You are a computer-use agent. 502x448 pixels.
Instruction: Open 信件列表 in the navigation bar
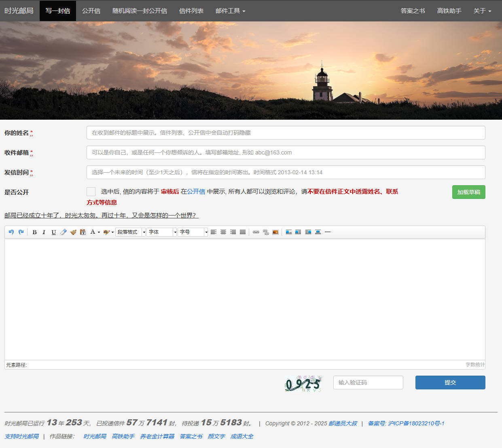tap(191, 11)
